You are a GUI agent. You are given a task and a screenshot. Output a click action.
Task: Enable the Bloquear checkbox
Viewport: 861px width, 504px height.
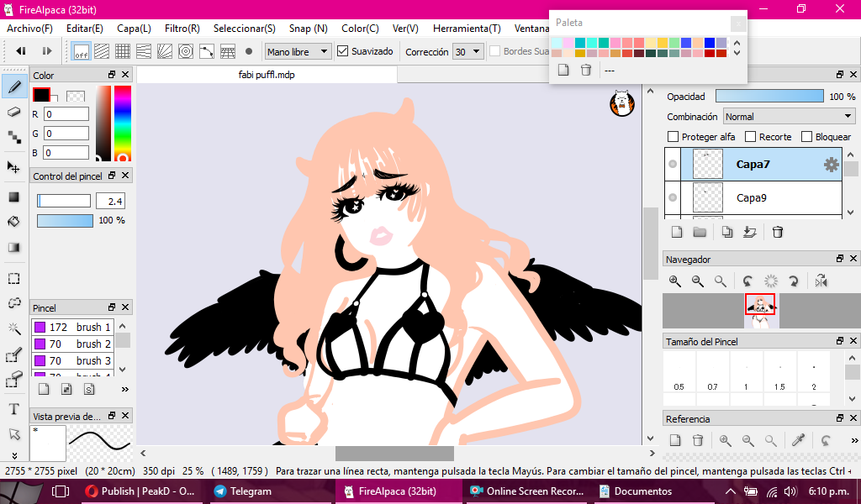pos(806,137)
